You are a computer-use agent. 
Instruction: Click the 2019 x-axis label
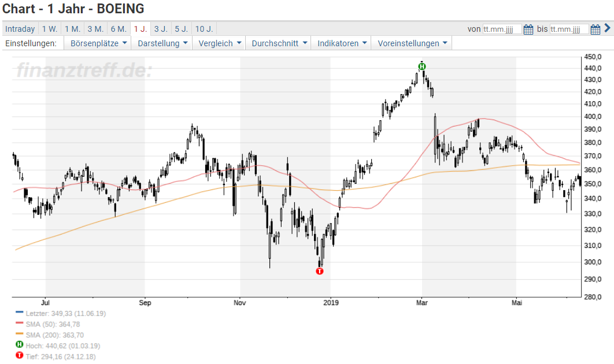[331, 303]
